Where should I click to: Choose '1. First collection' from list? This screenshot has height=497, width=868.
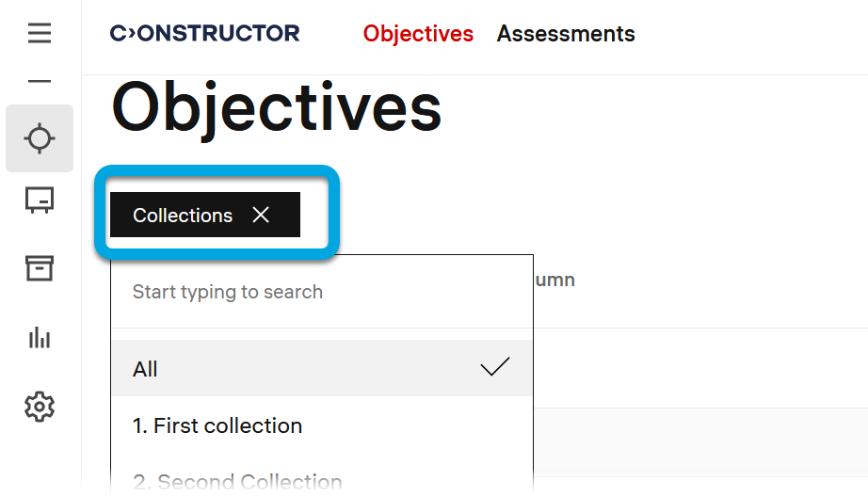pyautogui.click(x=217, y=425)
